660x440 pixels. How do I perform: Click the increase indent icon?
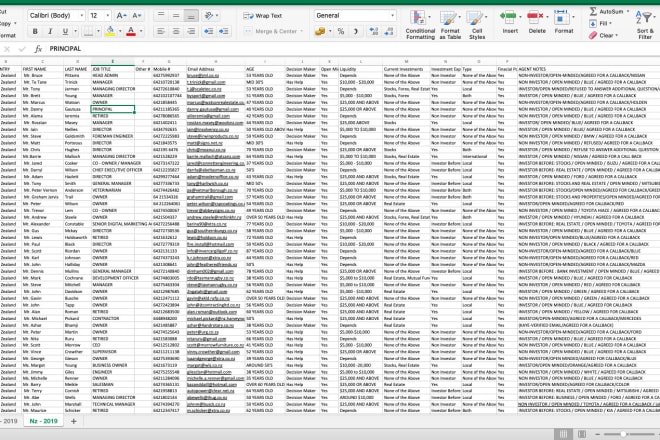224,31
